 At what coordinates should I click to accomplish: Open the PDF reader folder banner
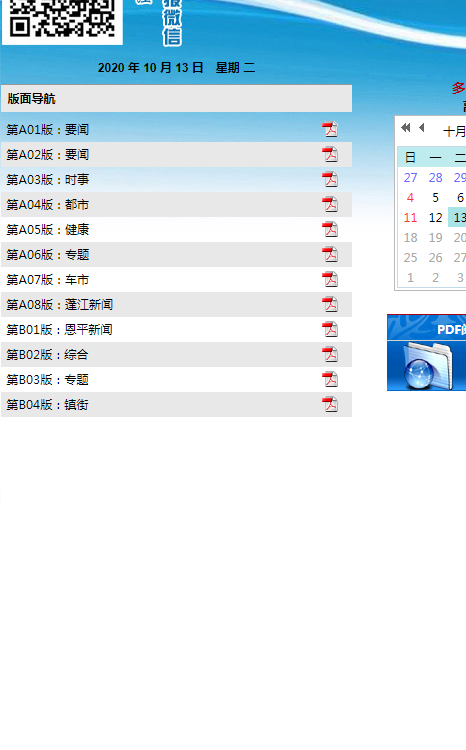[427, 353]
